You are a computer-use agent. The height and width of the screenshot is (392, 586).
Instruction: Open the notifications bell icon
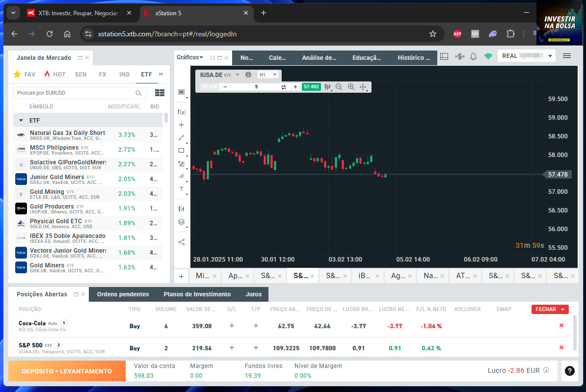click(x=473, y=56)
